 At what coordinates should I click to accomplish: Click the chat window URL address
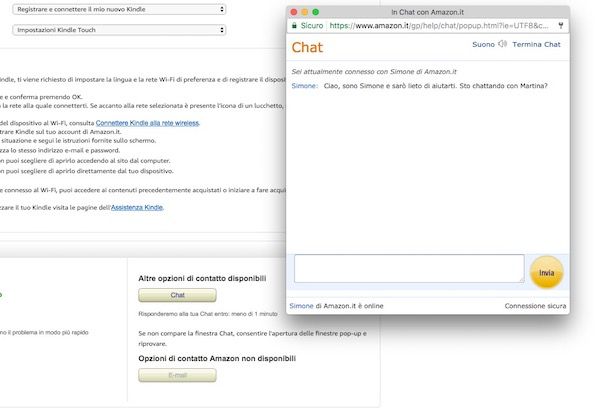pyautogui.click(x=439, y=26)
